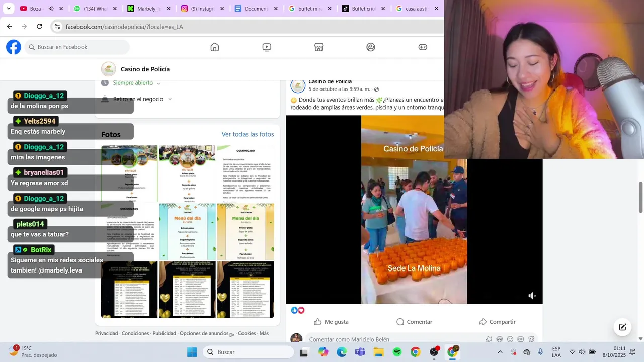Screen dimensions: 644x362
Task: Open the post date 5 de octubre link
Action: (x=340, y=89)
